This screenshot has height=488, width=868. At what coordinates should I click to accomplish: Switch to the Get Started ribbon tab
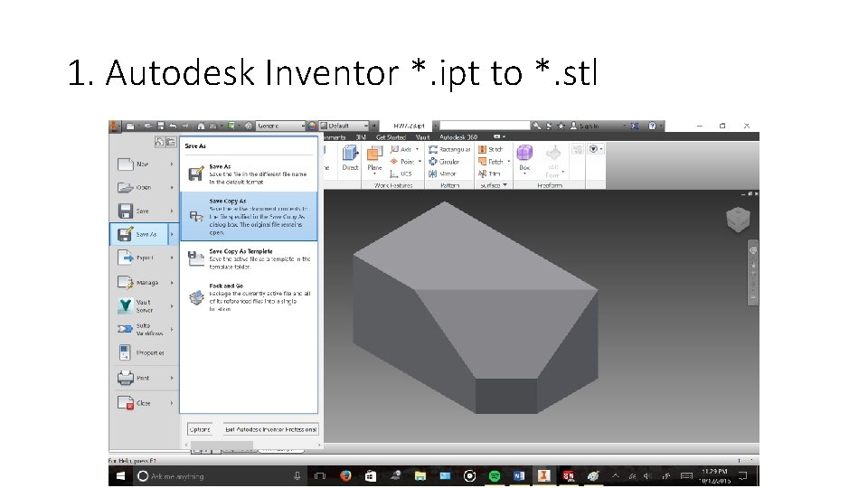click(391, 137)
